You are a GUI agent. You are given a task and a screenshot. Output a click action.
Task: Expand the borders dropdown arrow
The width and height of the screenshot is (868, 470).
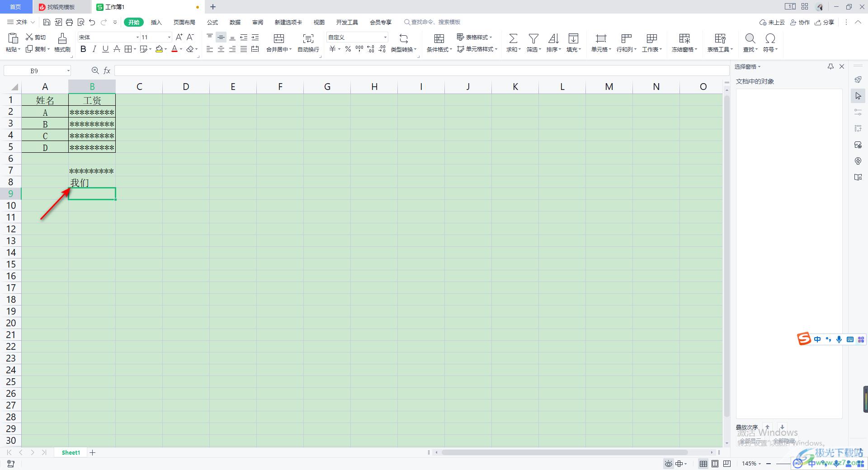pos(135,49)
